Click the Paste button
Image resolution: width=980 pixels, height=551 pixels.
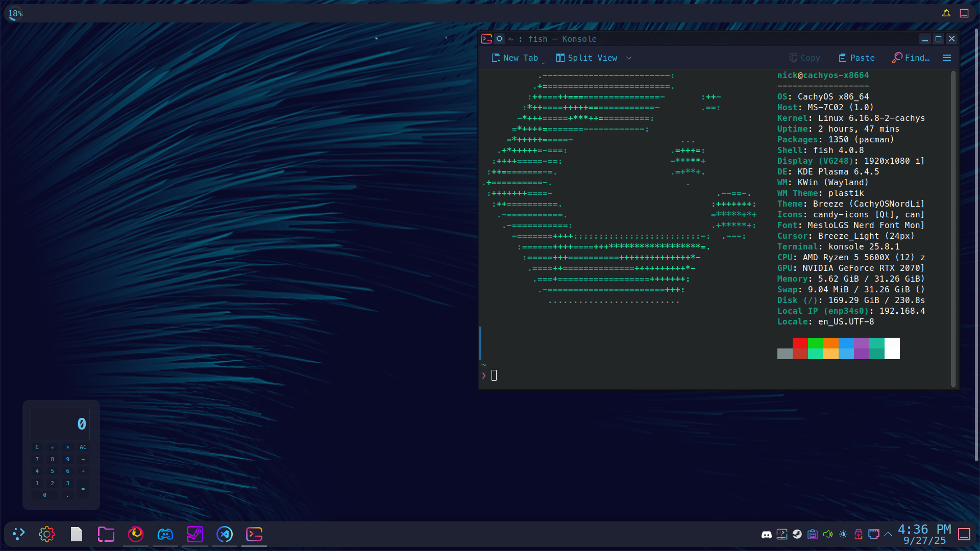856,58
